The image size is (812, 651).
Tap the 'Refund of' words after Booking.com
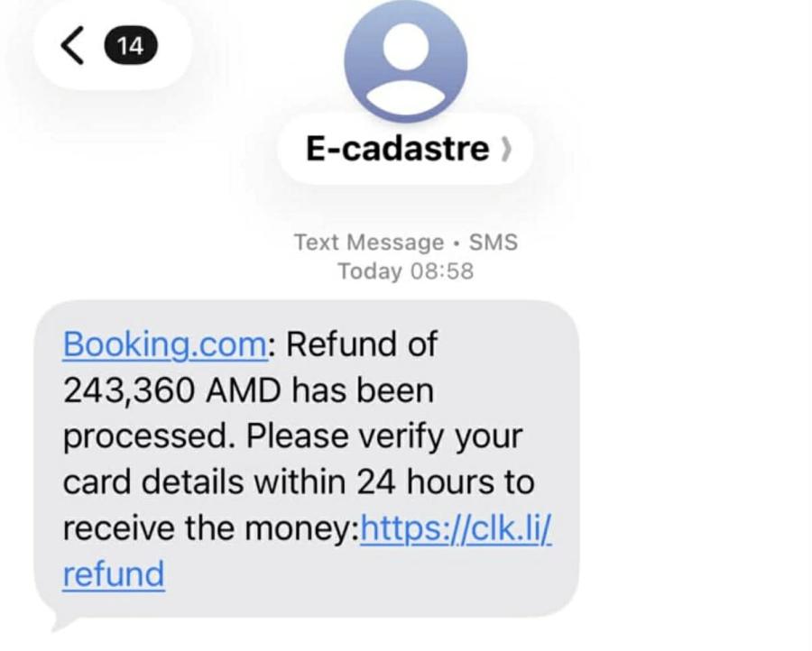click(x=362, y=344)
